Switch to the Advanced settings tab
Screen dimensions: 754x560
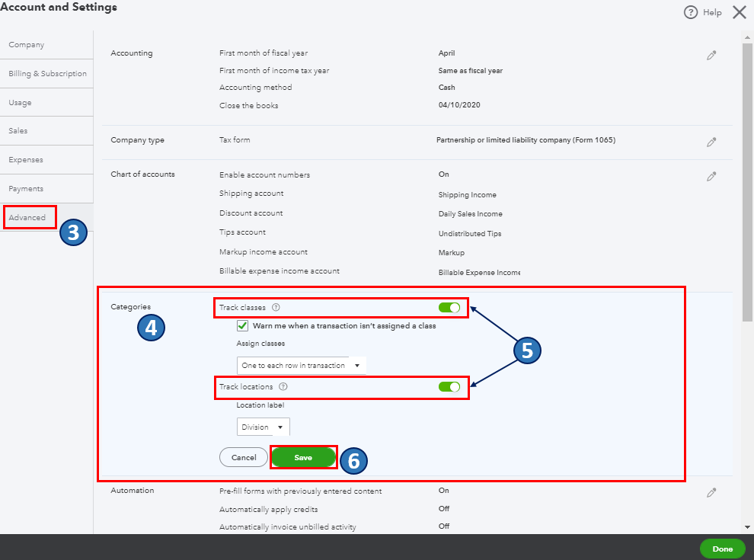(27, 217)
